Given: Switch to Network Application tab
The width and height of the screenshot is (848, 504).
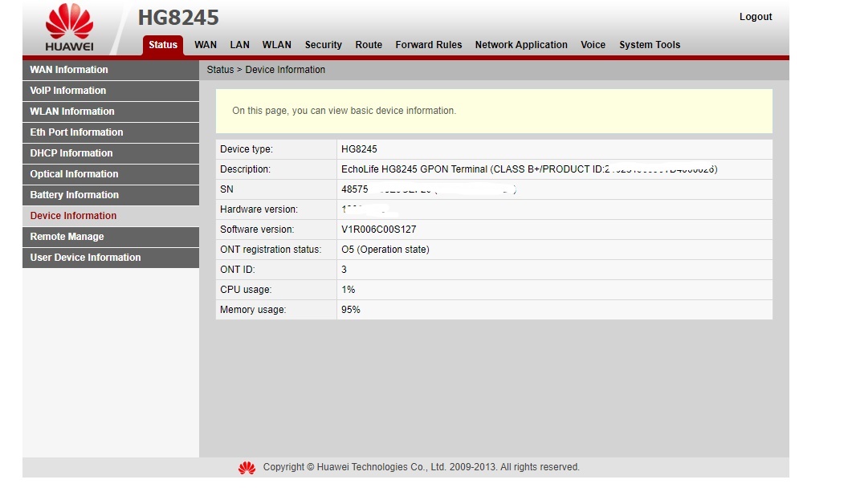Looking at the screenshot, I should coord(521,45).
